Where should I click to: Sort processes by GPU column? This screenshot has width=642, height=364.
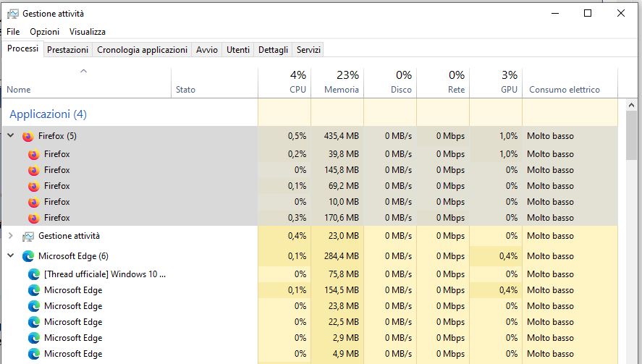point(496,83)
